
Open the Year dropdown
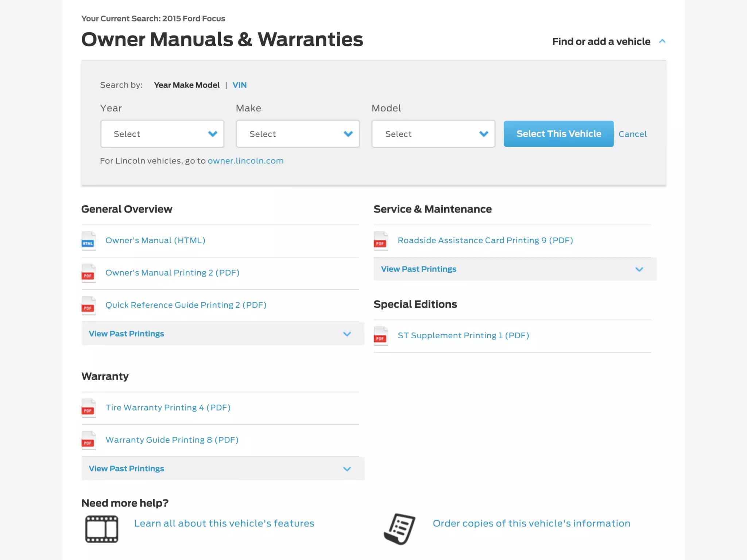tap(162, 134)
